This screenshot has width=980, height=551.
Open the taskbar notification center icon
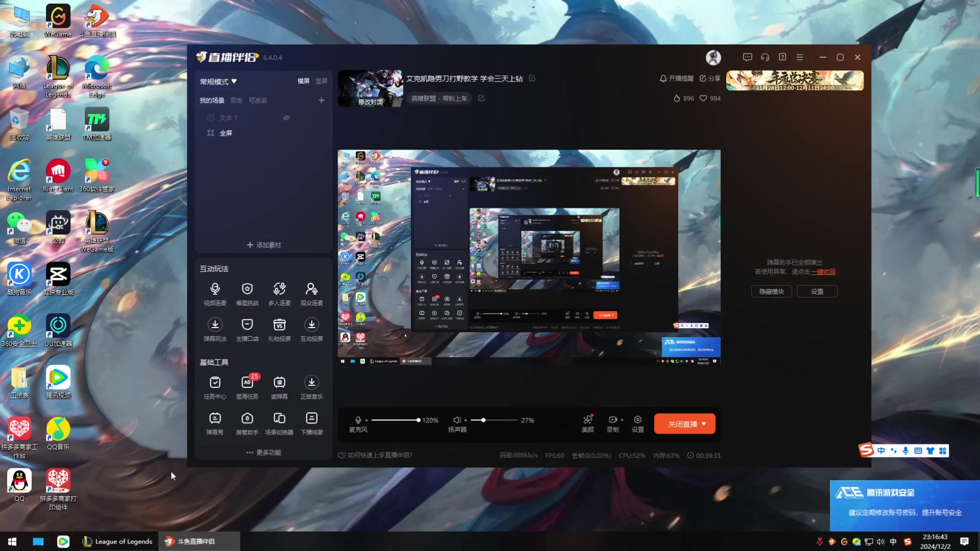pos(964,541)
